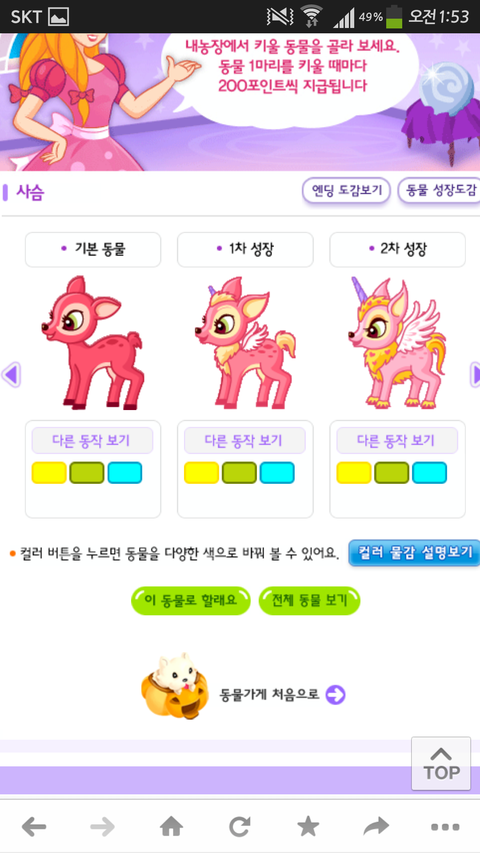Open the three-dot more options menu
The height and width of the screenshot is (853, 480).
pyautogui.click(x=445, y=827)
